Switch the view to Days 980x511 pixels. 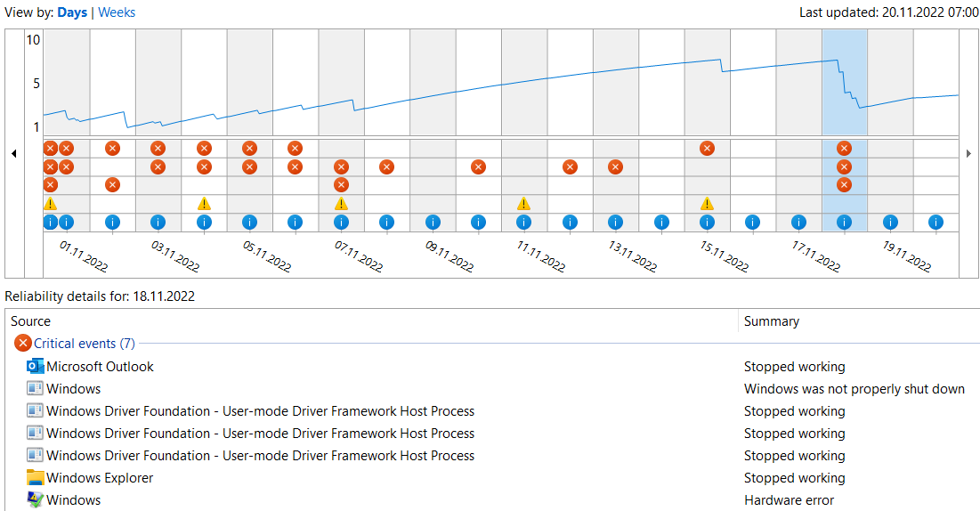[72, 12]
